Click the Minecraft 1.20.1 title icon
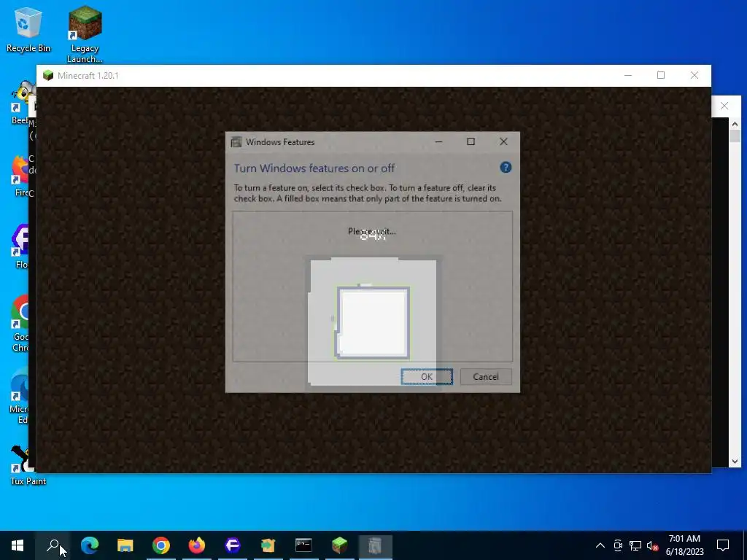747x560 pixels. [x=48, y=76]
